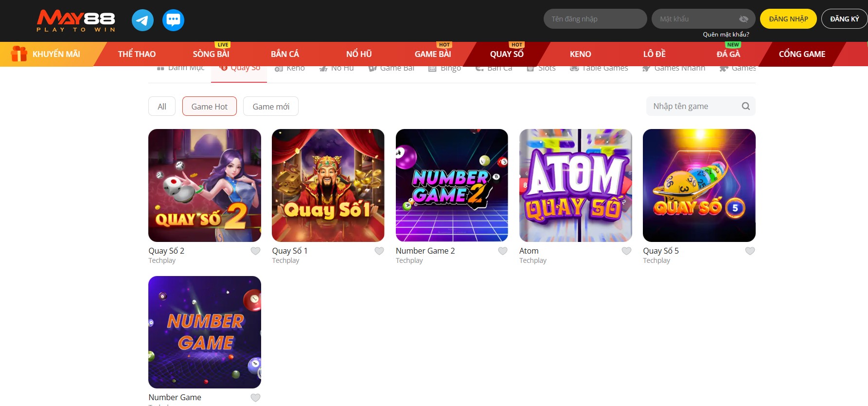Click the May88 logo
The width and height of the screenshot is (868, 406).
(76, 21)
